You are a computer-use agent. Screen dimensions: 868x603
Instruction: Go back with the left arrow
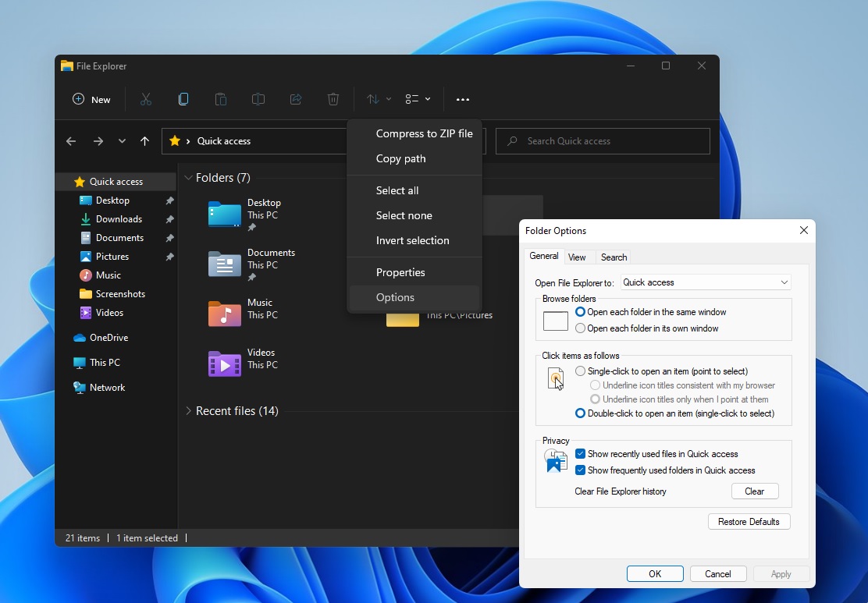click(x=71, y=141)
